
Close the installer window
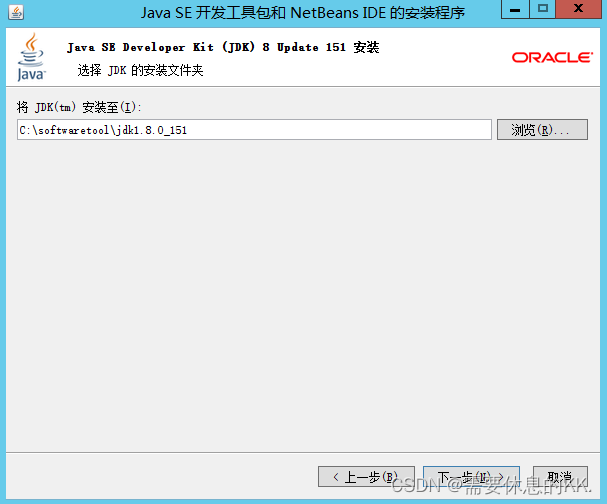coord(578,9)
